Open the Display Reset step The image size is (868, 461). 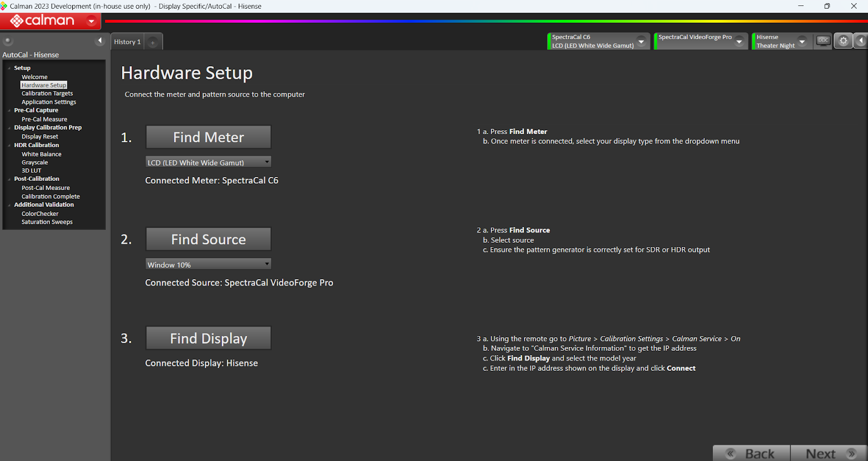(x=40, y=137)
